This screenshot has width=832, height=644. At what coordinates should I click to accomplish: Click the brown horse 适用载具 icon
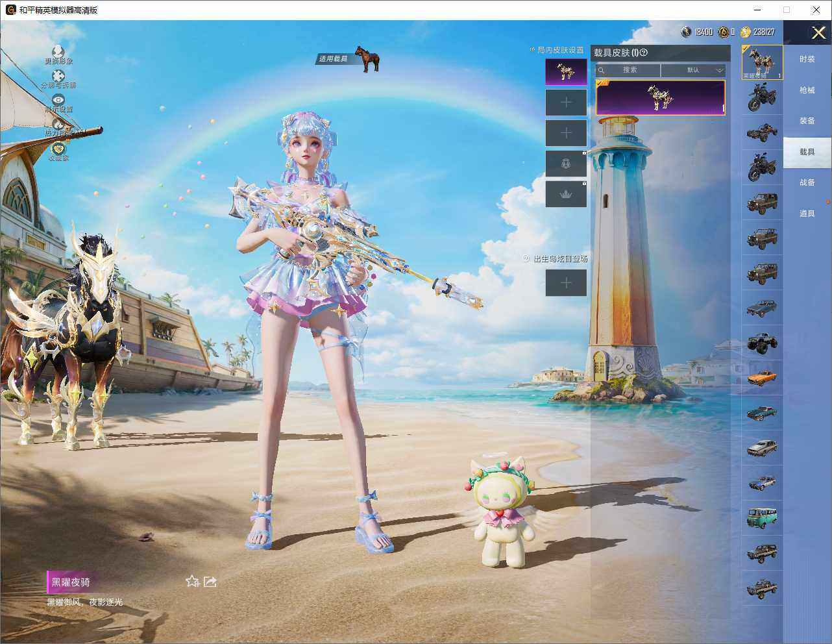tap(367, 58)
